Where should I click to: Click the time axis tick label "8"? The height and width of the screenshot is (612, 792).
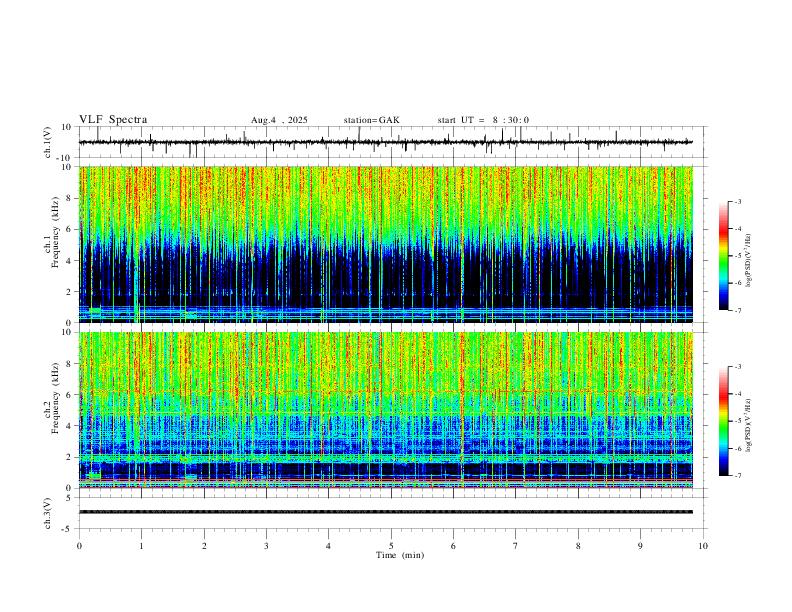578,546
